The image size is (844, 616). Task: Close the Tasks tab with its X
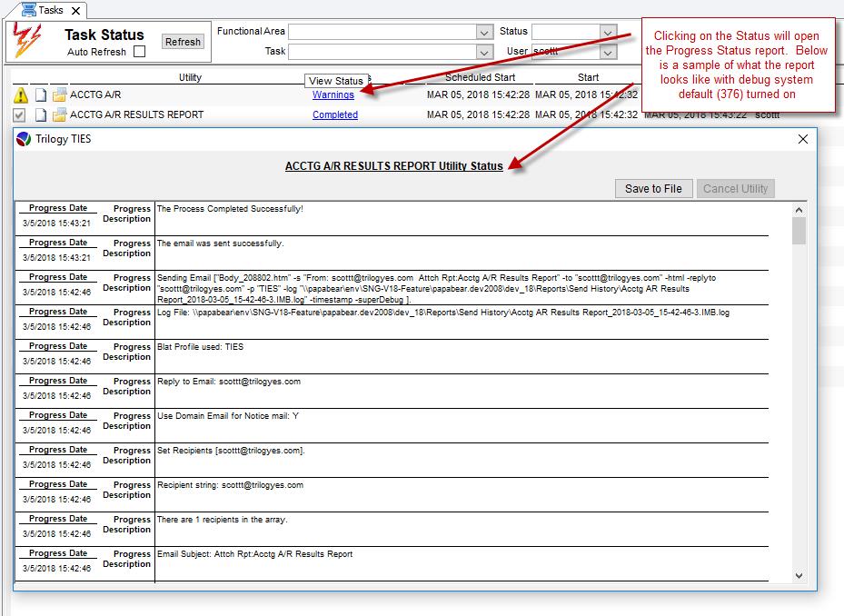click(75, 11)
